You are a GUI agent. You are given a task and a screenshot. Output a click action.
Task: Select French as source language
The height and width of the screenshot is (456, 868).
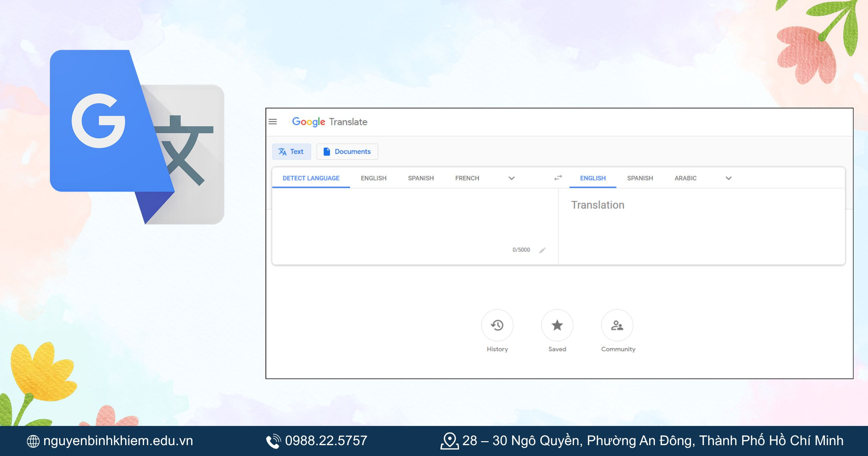[467, 178]
